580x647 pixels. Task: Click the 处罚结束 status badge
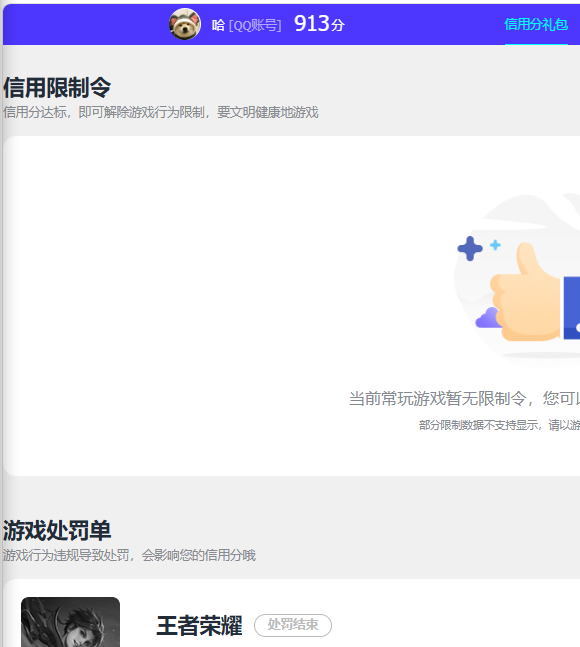(293, 625)
